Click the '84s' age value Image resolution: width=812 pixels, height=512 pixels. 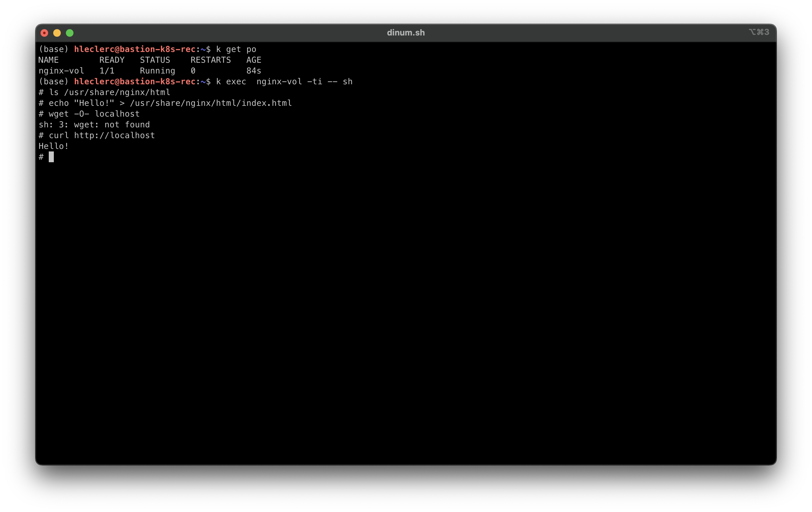[x=254, y=70]
